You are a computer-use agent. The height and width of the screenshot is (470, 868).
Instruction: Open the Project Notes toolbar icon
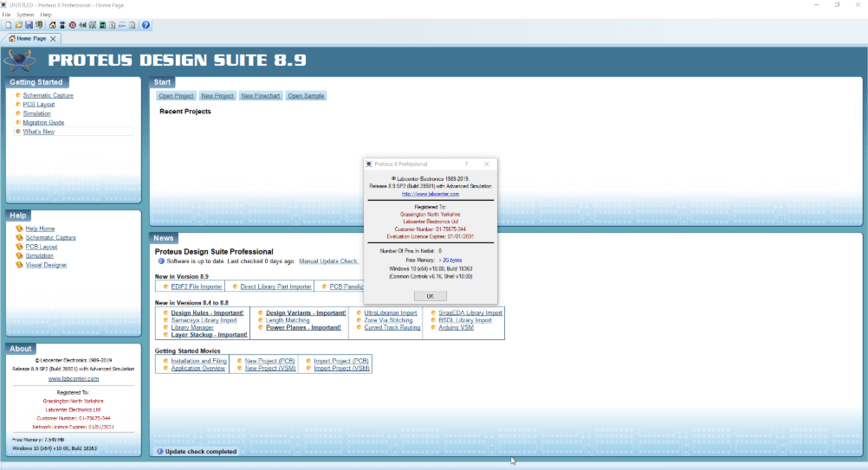click(x=133, y=25)
